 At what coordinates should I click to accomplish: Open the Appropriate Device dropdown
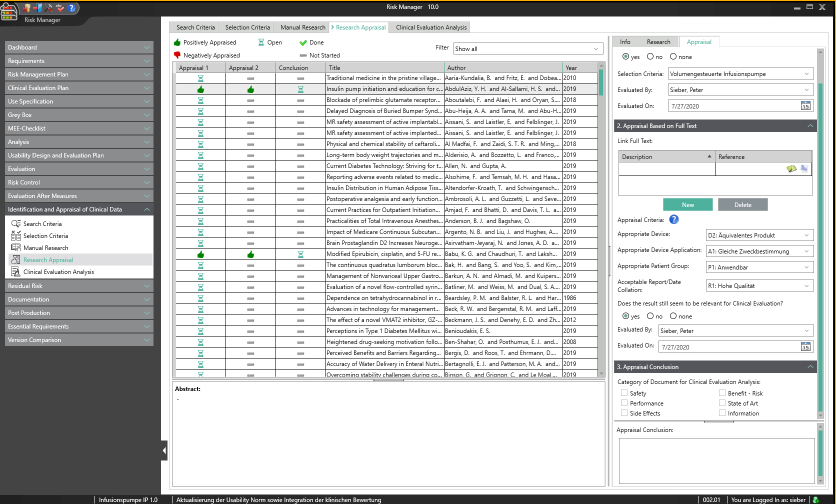tap(759, 235)
